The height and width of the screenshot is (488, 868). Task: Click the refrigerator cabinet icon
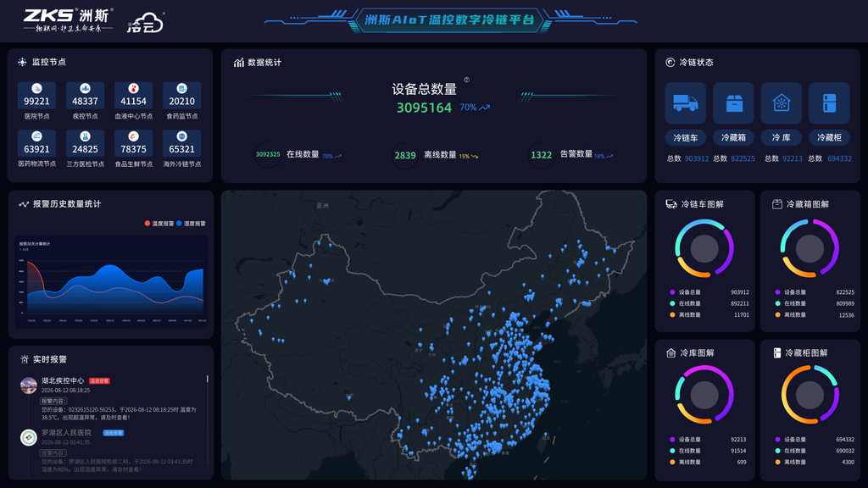point(829,103)
